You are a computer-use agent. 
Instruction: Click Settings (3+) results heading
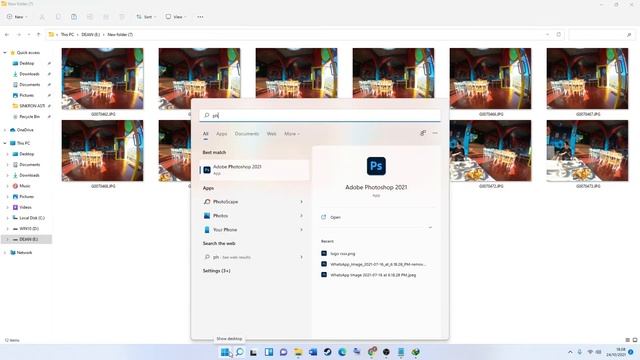tap(216, 271)
